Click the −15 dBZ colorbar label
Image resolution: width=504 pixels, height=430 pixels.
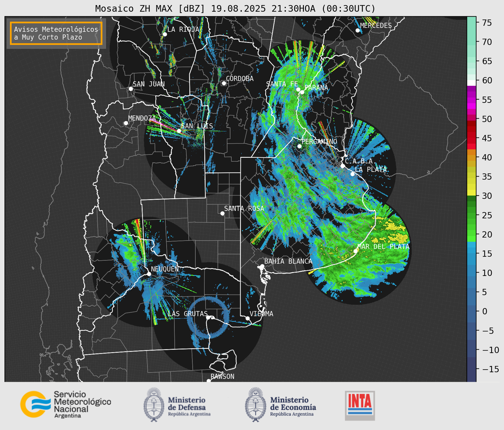point(490,369)
